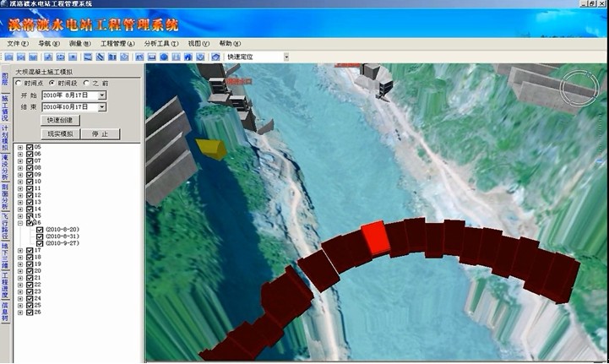The image size is (609, 364).
Task: Click tree label 23
Action: [x=38, y=291]
